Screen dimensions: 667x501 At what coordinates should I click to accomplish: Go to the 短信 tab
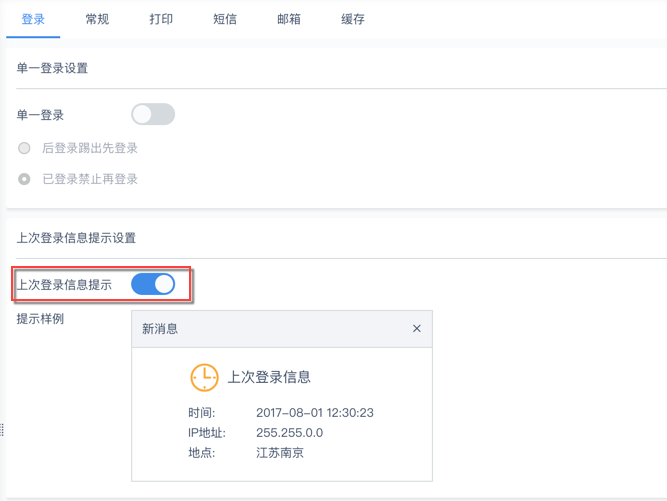click(225, 19)
